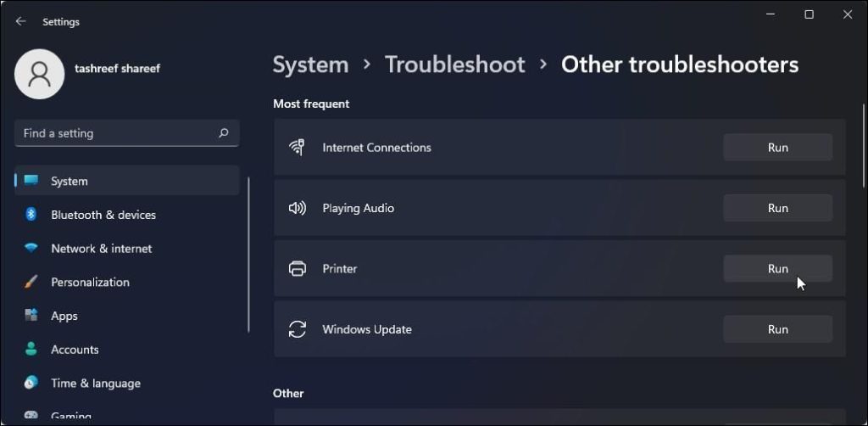Open Time & language settings

point(127,383)
